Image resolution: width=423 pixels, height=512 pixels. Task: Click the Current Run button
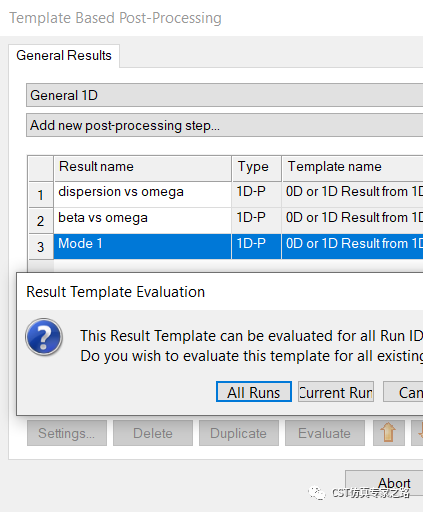point(336,392)
